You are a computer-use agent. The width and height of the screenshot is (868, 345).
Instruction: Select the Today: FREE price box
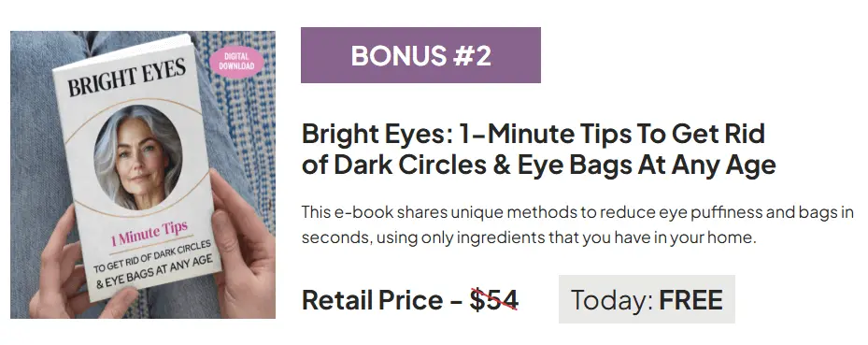click(x=647, y=299)
